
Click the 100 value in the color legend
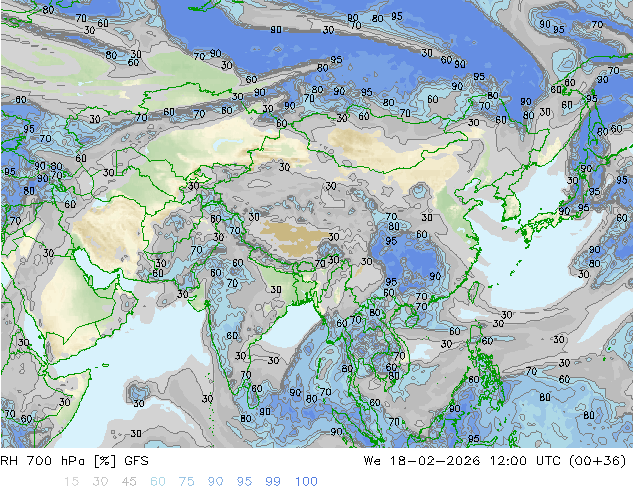(306, 482)
